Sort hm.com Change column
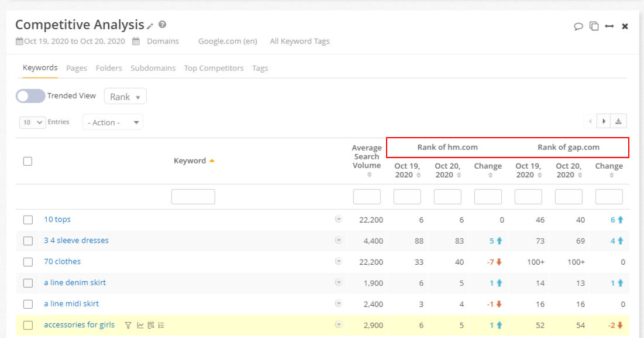This screenshot has height=338, width=644. click(490, 175)
